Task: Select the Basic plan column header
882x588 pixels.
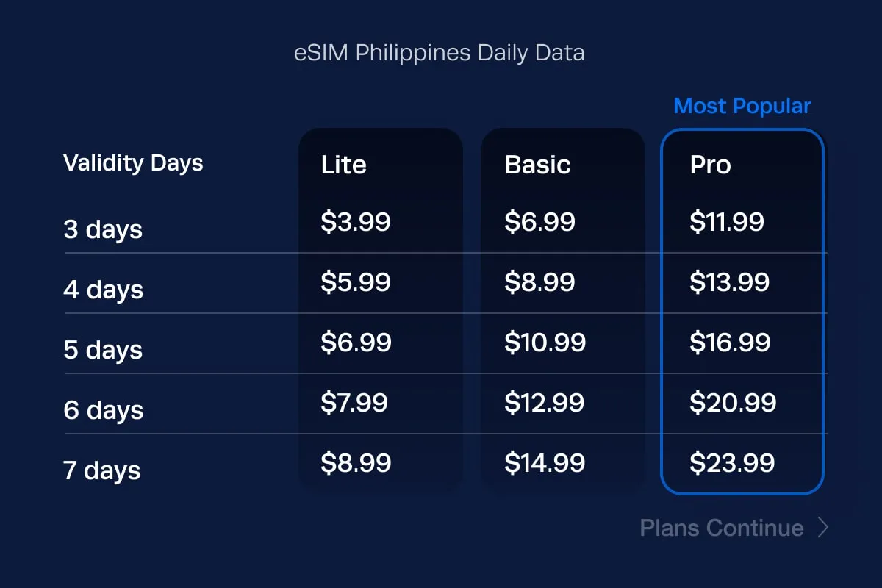Action: coord(537,165)
